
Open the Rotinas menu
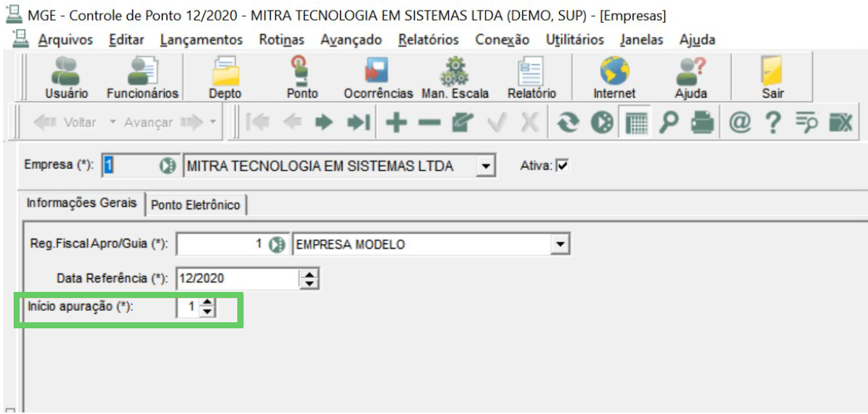pyautogui.click(x=282, y=40)
